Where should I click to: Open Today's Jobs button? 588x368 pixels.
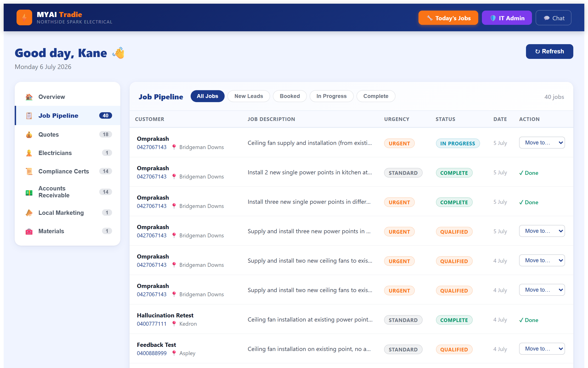coord(448,18)
